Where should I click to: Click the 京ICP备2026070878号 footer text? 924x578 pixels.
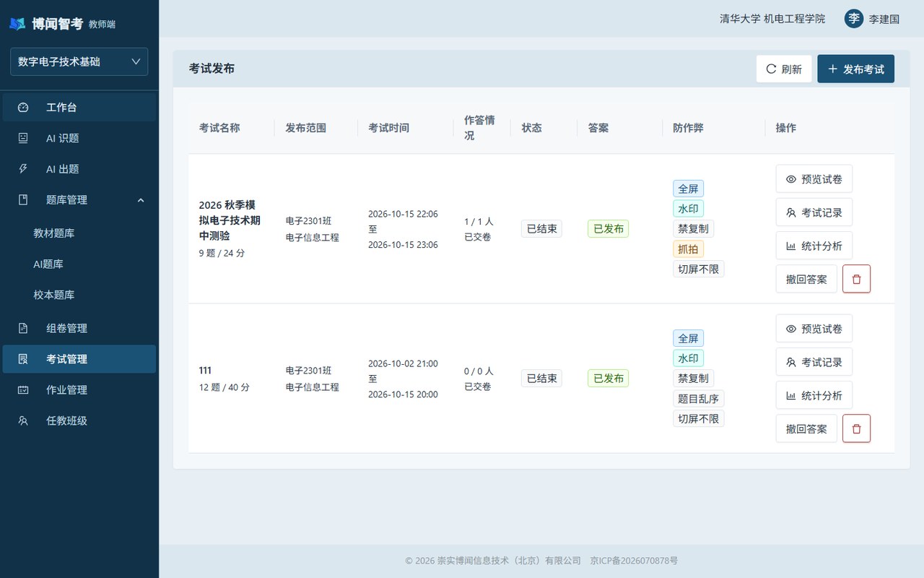click(x=634, y=561)
